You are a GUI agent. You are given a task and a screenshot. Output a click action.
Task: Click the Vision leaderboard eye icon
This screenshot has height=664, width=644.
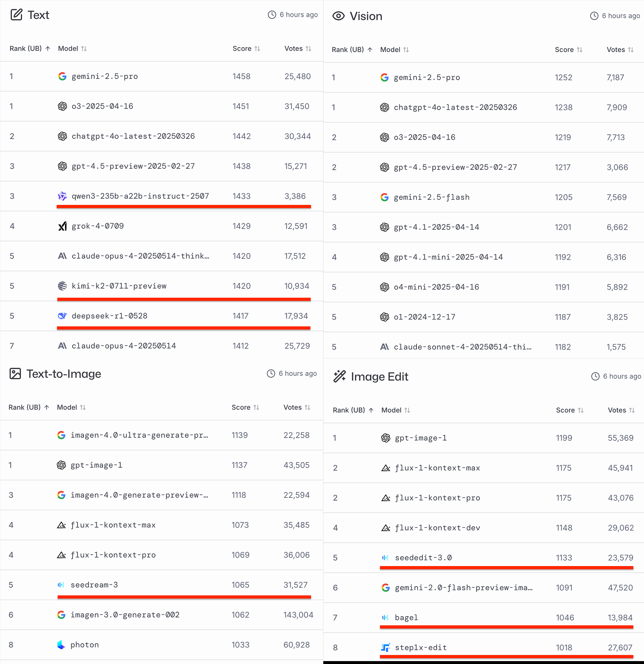point(338,16)
